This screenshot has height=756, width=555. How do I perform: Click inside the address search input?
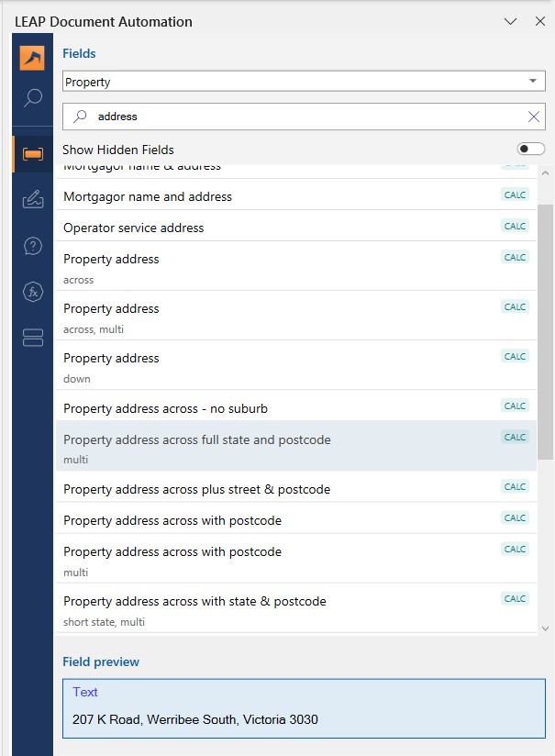275,117
